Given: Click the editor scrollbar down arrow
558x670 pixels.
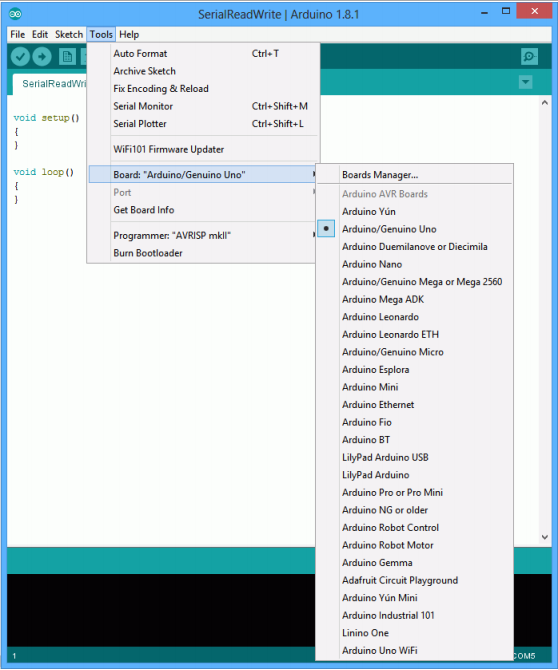Looking at the screenshot, I should 544,537.
